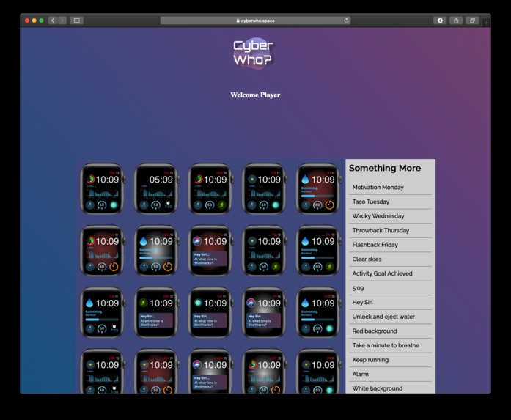Choose Hey Siri in Something More

[x=390, y=303]
